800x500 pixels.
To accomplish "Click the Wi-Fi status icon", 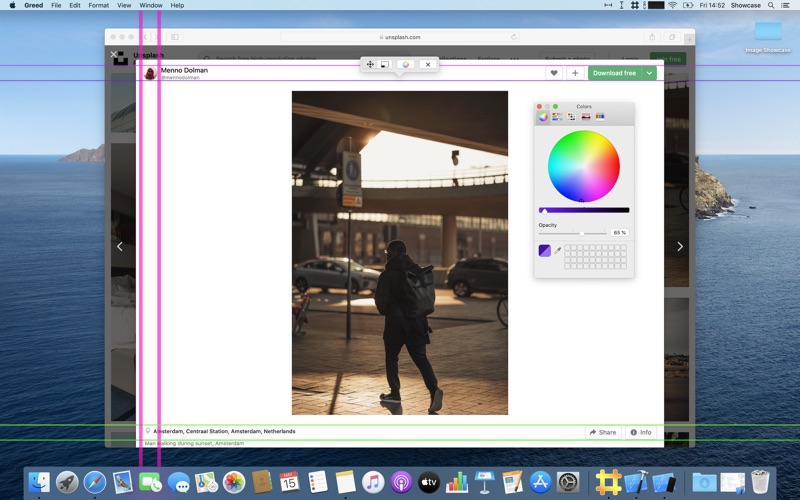I will coord(672,5).
